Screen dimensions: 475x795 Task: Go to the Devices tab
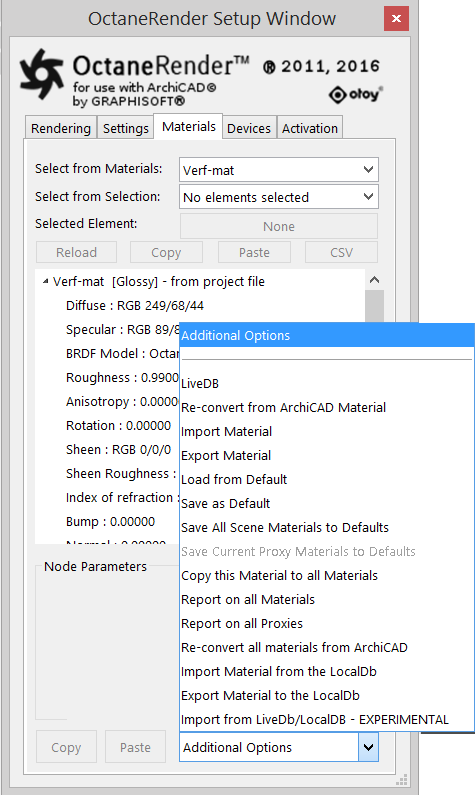point(249,128)
